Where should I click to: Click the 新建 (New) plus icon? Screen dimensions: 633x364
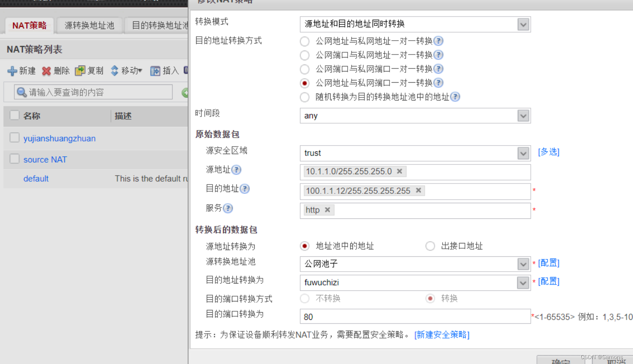click(x=12, y=71)
